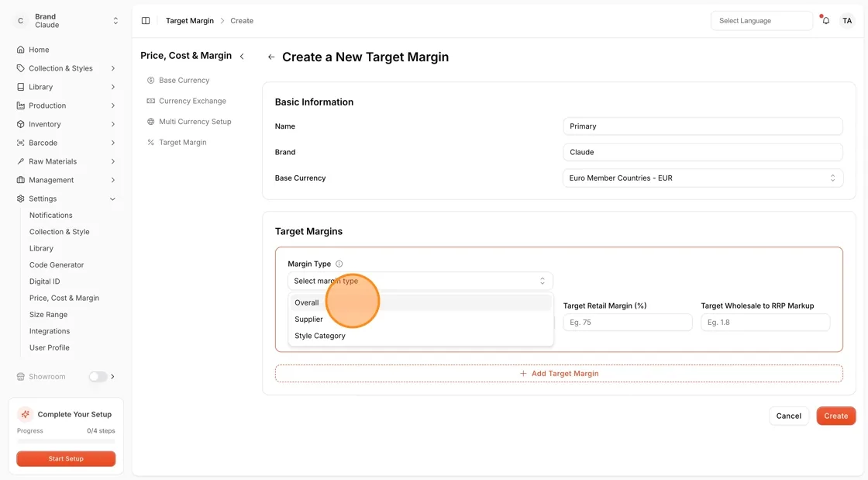Open Code Generator settings
Viewport: 868px width, 480px height.
[x=57, y=265]
